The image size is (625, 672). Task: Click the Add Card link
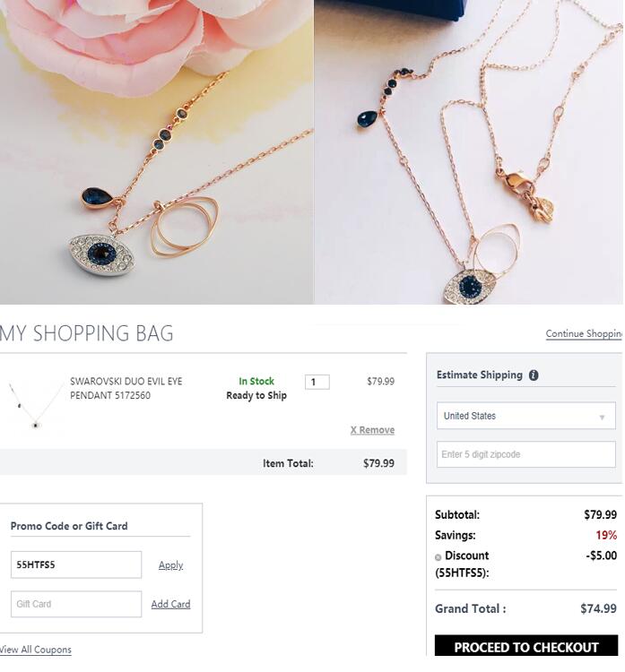pyautogui.click(x=170, y=604)
